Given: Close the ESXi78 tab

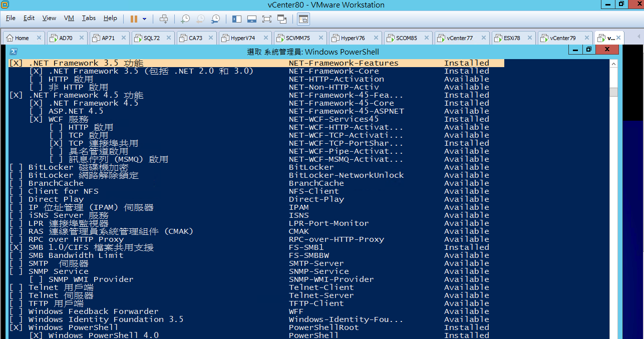Looking at the screenshot, I should (530, 38).
